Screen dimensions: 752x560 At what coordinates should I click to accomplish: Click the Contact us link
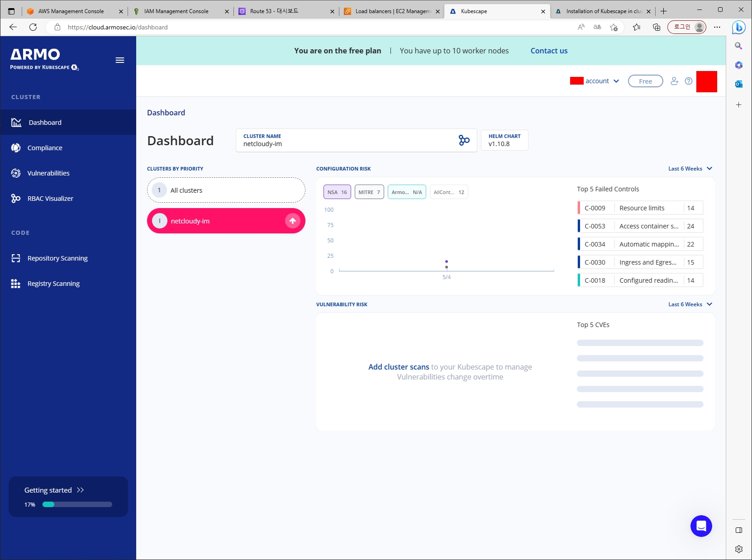(x=549, y=51)
